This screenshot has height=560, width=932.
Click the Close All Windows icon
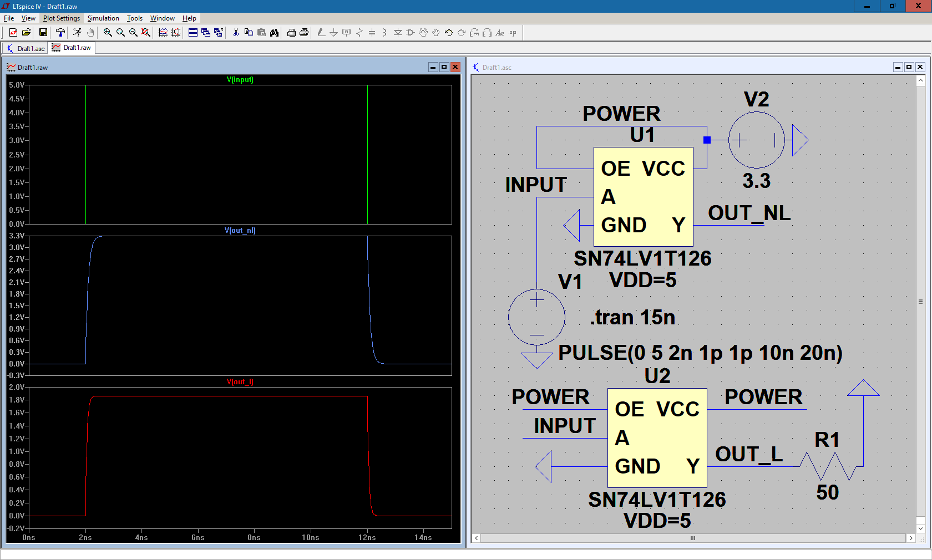219,33
